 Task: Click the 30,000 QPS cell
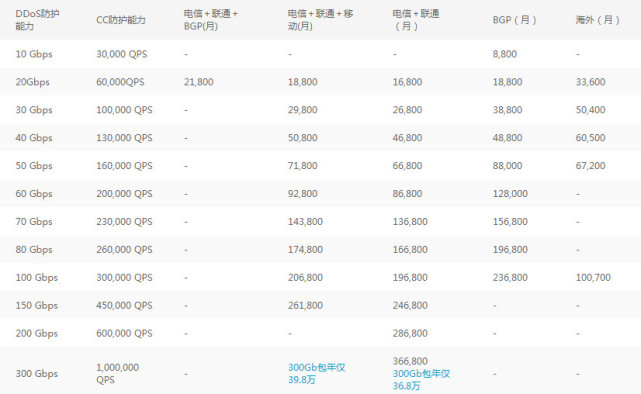point(122,54)
